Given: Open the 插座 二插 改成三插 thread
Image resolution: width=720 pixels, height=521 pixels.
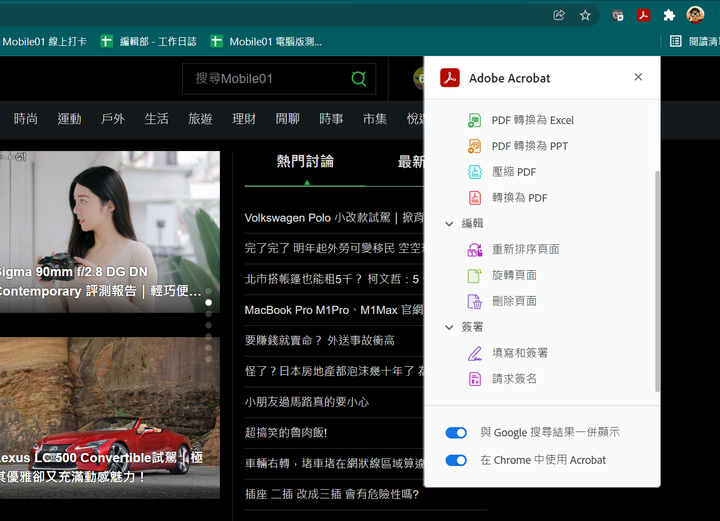Looking at the screenshot, I should (332, 494).
